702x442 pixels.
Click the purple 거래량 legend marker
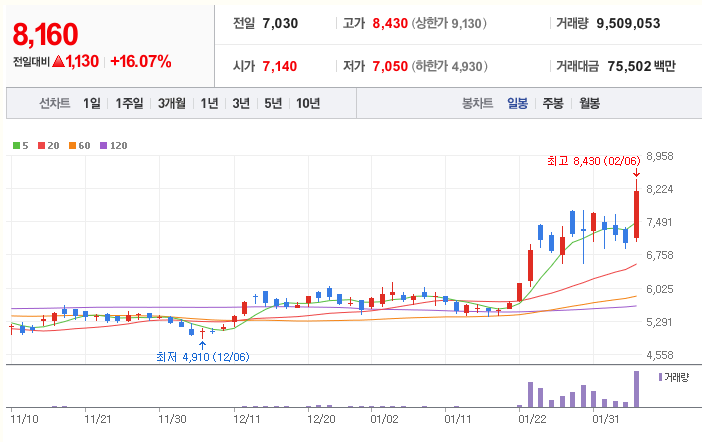pyautogui.click(x=660, y=377)
